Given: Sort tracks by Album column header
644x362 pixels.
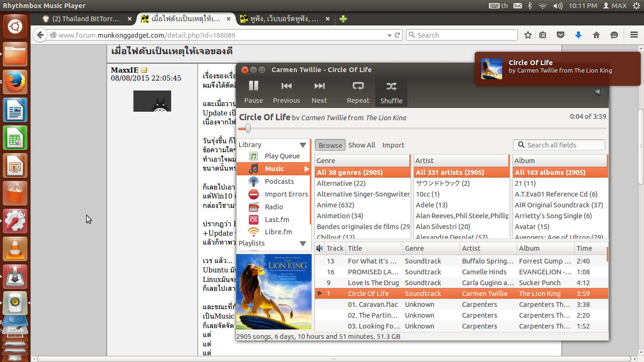Looking at the screenshot, I should 545,248.
